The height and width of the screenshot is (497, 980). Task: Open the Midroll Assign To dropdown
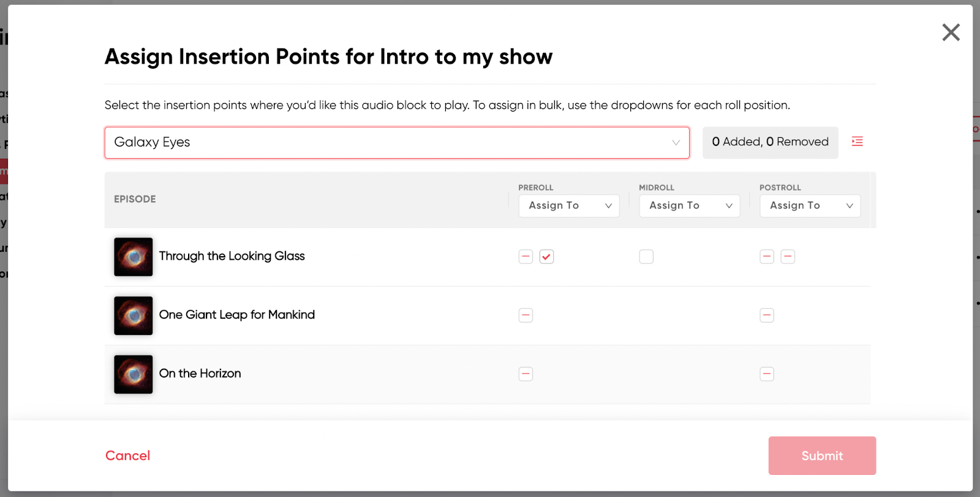coord(690,206)
